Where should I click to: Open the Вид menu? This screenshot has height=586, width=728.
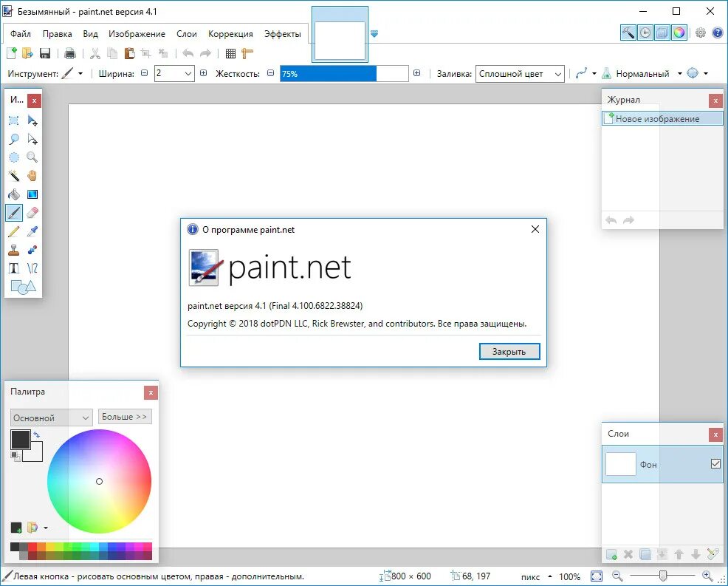91,34
